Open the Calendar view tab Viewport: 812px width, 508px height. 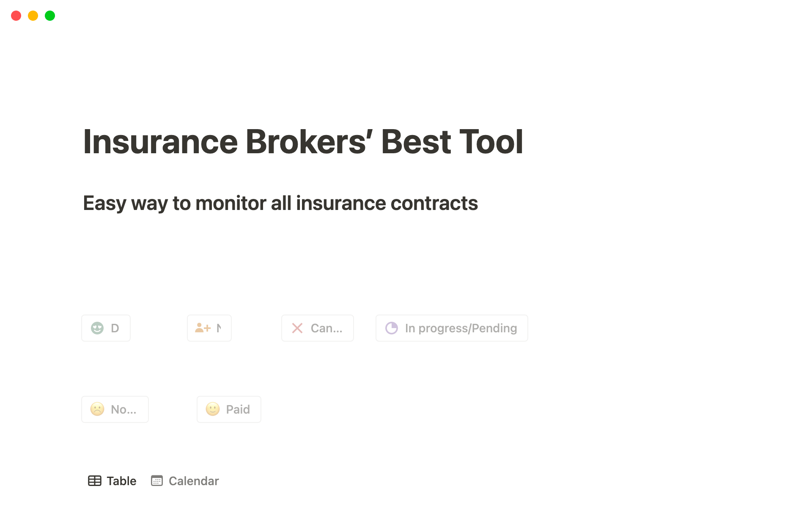pyautogui.click(x=193, y=481)
